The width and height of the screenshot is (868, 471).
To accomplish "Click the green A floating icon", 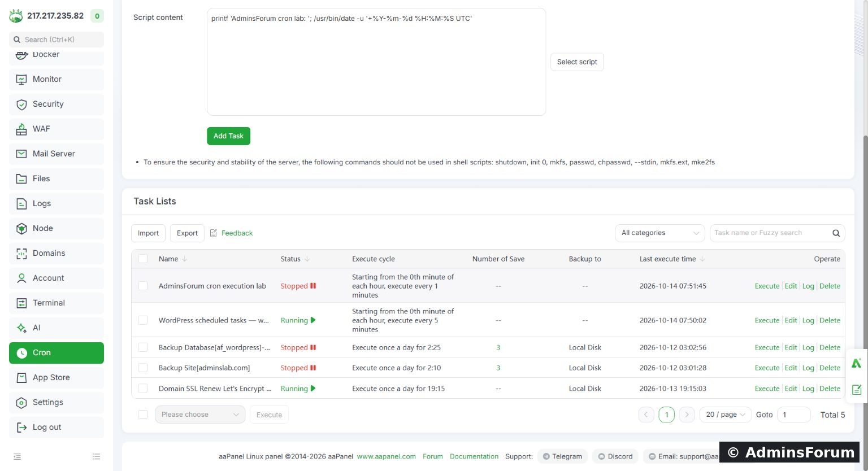I will pos(857,363).
